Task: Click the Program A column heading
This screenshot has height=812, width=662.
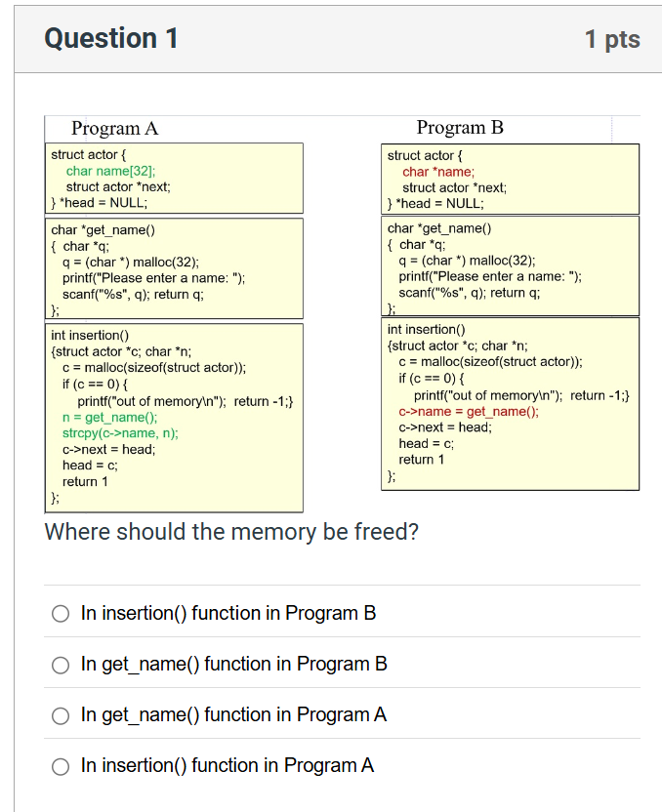Action: point(114,128)
